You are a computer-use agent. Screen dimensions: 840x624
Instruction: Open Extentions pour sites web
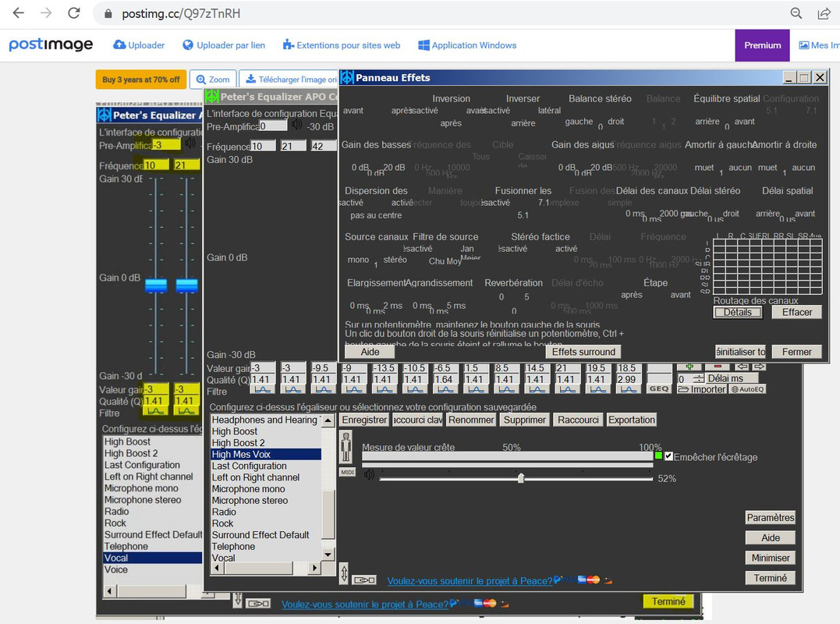(x=342, y=45)
